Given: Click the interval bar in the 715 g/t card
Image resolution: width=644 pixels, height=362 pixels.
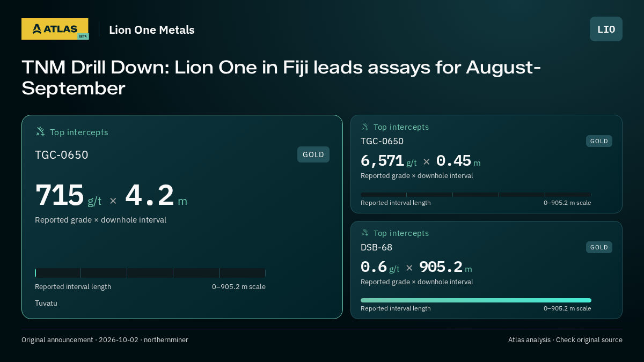Looking at the screenshot, I should point(150,273).
